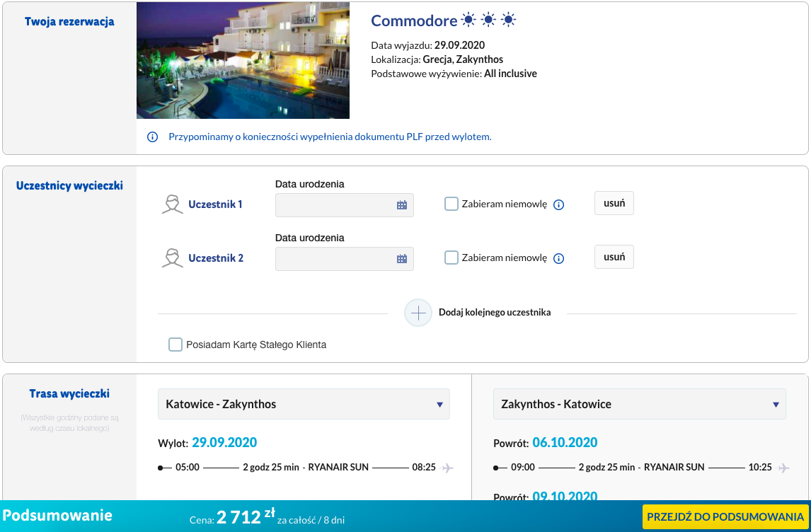
Task: Click the Commodore hotel photo thumbnail
Action: coord(243,61)
